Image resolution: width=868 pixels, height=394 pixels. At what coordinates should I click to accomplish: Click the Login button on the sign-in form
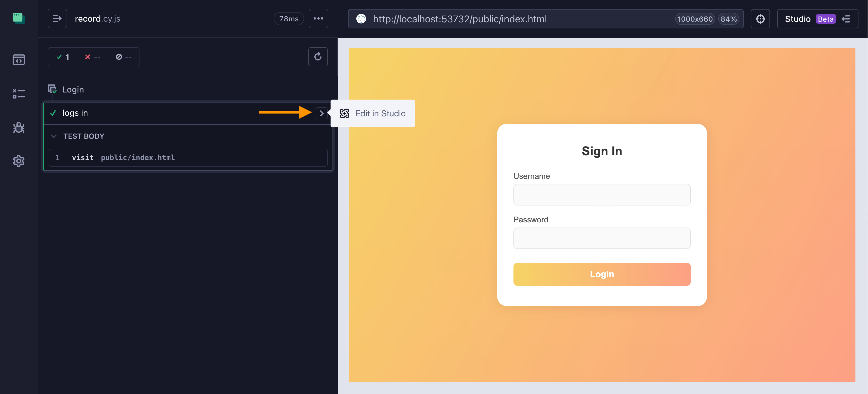602,274
